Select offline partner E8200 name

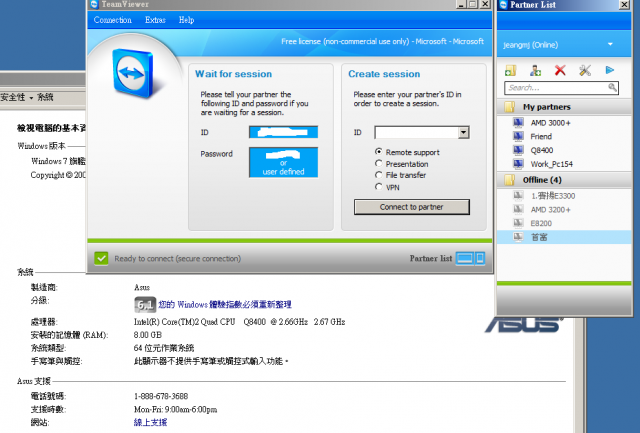point(541,224)
